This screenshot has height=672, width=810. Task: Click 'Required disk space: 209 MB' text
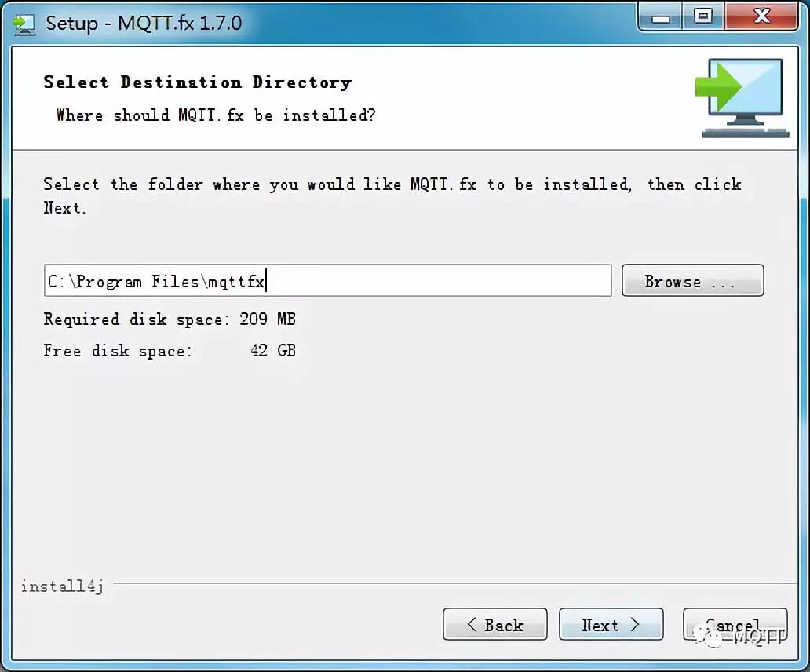[170, 320]
